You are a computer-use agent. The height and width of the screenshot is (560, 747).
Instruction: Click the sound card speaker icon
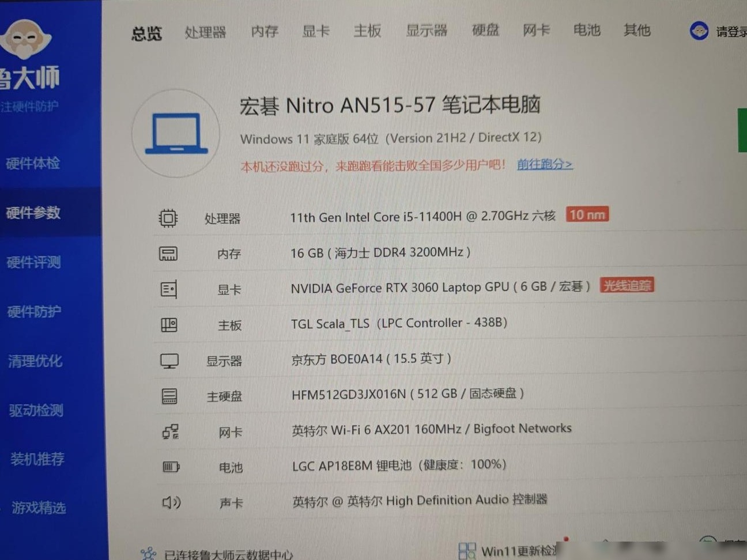tap(171, 502)
